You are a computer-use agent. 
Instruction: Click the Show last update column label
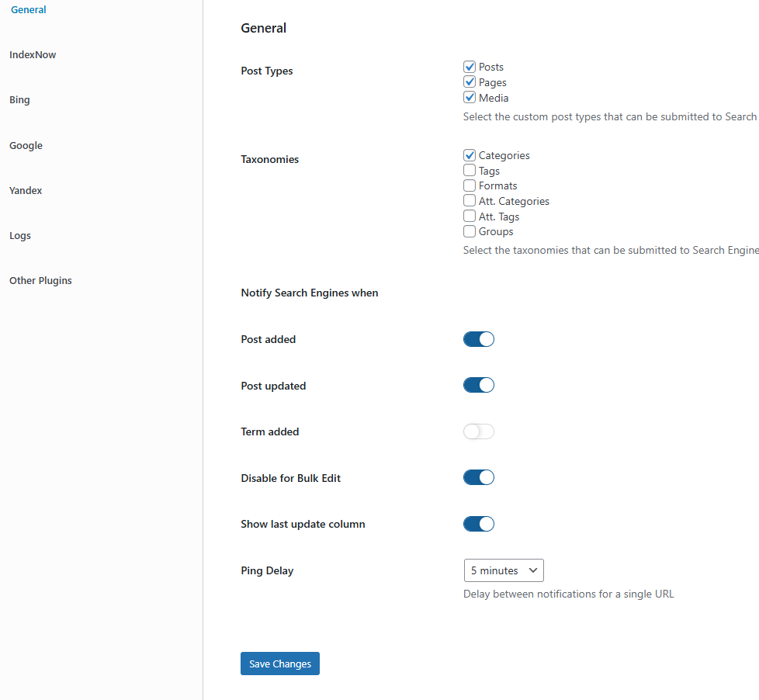click(x=303, y=525)
